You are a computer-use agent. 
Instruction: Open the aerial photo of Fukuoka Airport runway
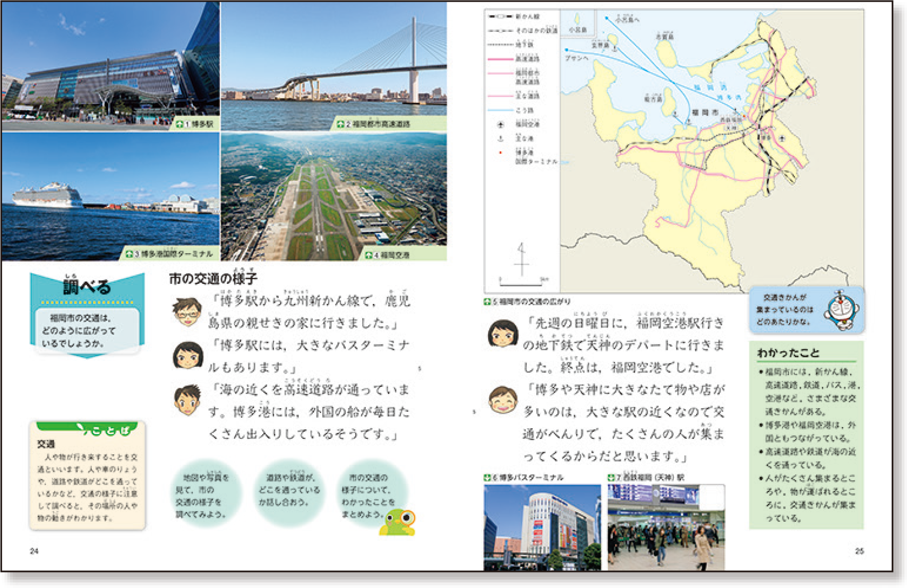coord(333,196)
